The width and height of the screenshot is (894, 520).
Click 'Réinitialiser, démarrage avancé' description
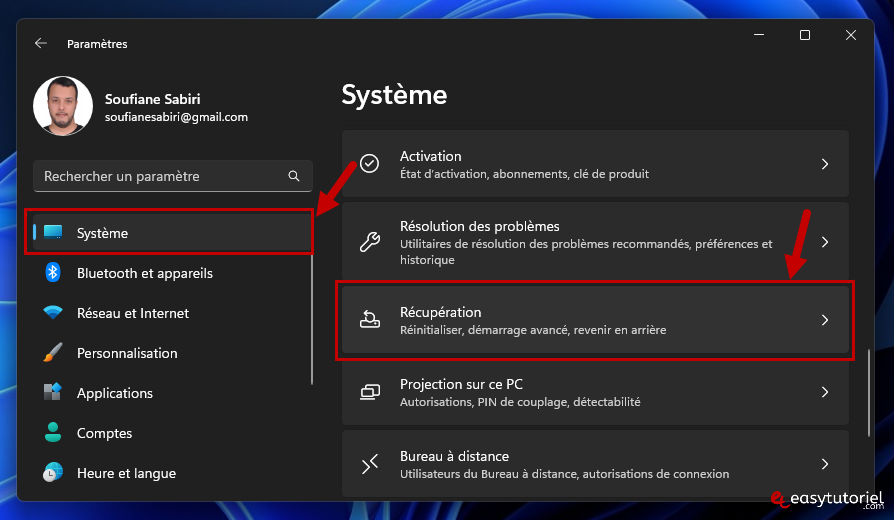tap(533, 330)
